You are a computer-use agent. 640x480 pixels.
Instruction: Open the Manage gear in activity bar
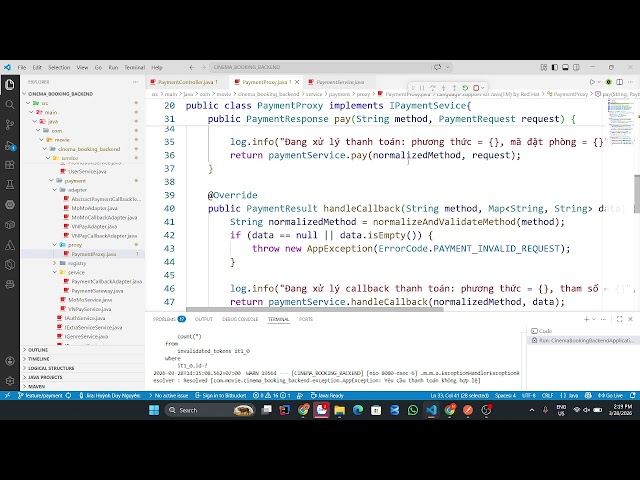click(10, 381)
